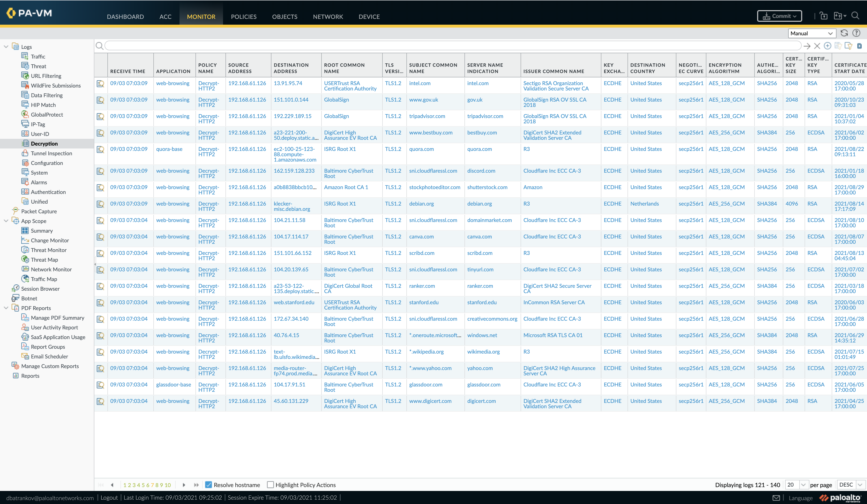Open Manage Custom Reports
Screen dimensions: 867x504
point(50,366)
